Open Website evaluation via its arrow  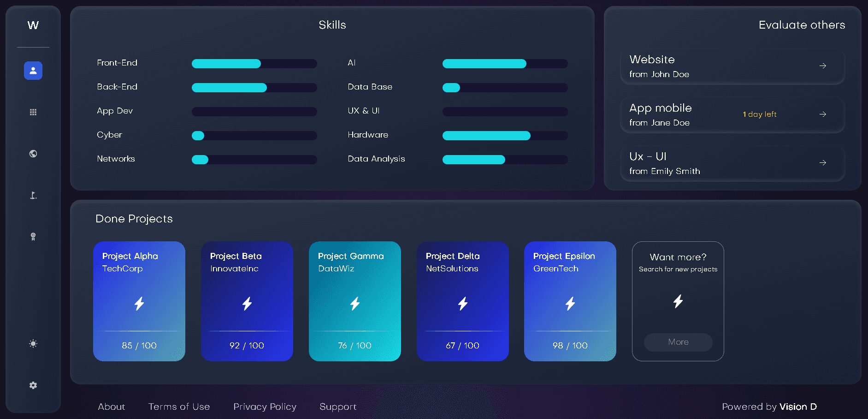[822, 66]
